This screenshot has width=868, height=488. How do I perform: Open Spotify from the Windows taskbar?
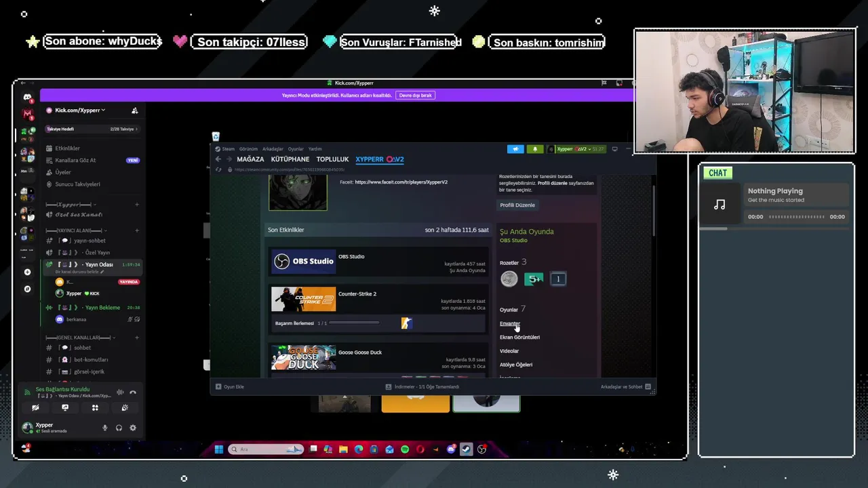pyautogui.click(x=405, y=449)
